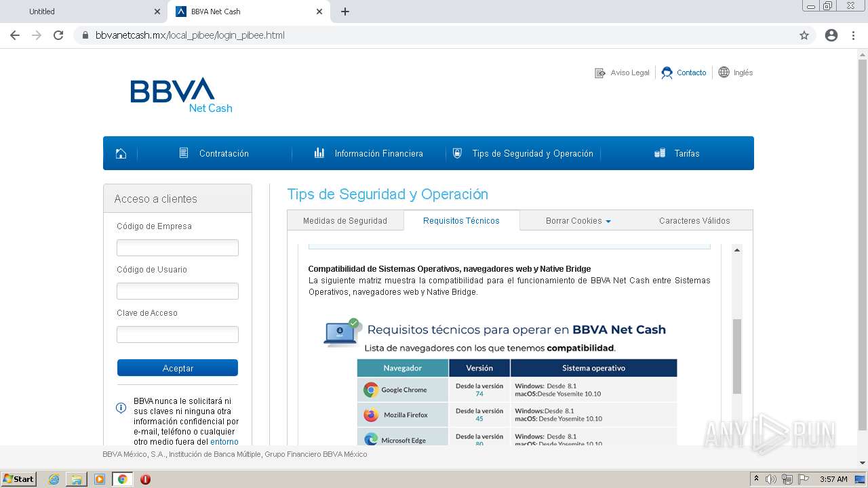Click the taskbar clock showing 3:57 AM
This screenshot has width=868, height=488.
(833, 479)
